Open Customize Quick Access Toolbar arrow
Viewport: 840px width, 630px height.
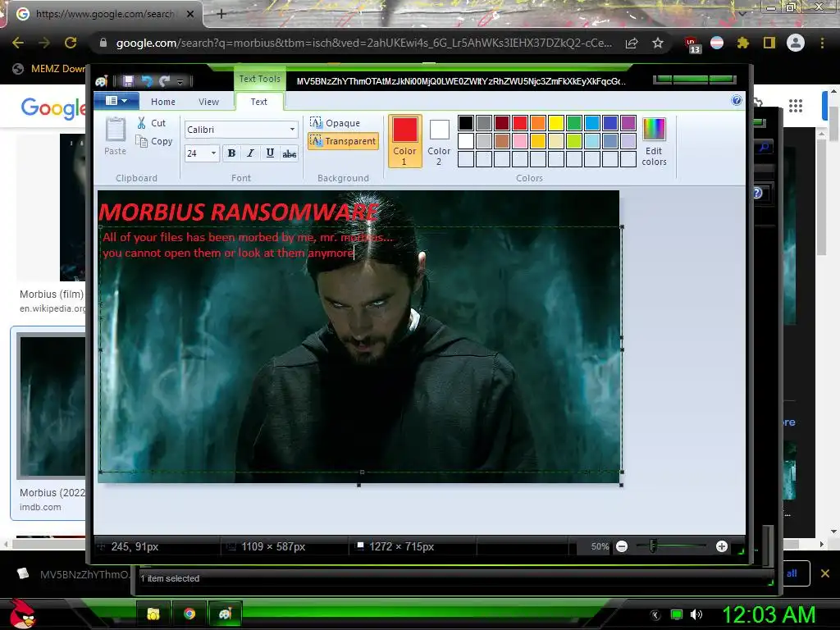pos(180,82)
